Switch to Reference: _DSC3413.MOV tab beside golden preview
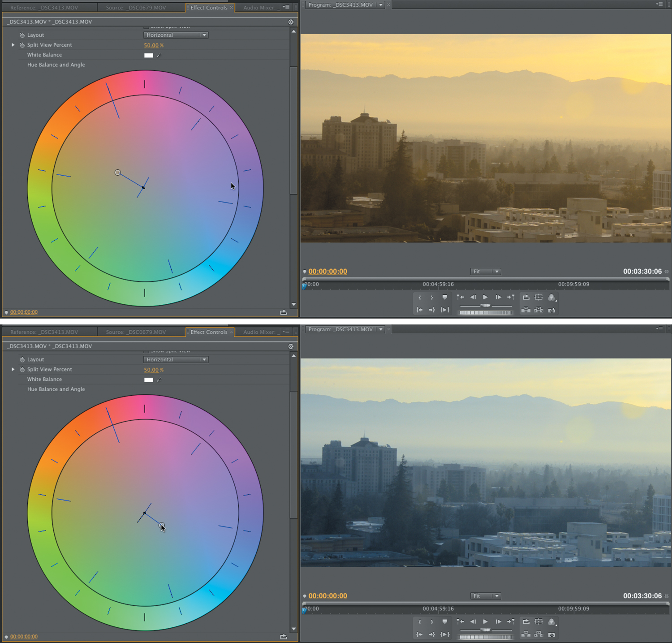Image resolution: width=672 pixels, height=643 pixels. tap(44, 8)
